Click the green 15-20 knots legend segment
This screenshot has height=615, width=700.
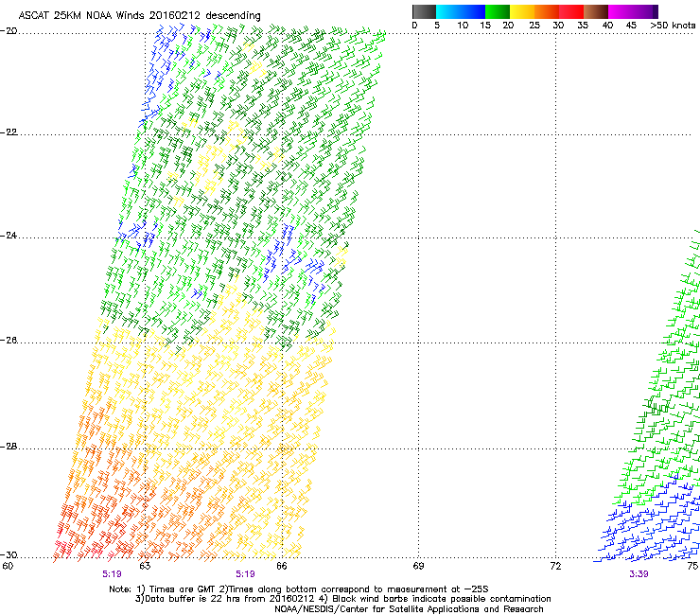point(498,11)
